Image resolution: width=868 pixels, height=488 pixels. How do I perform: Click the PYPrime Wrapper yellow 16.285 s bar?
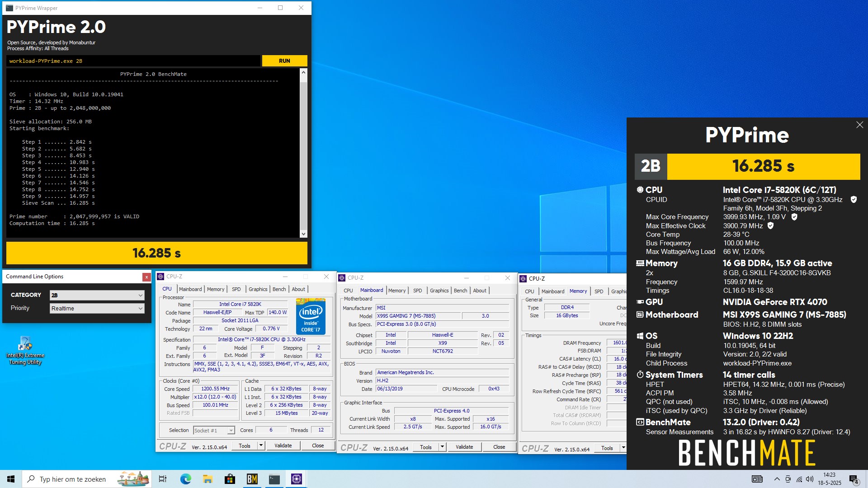pos(156,253)
